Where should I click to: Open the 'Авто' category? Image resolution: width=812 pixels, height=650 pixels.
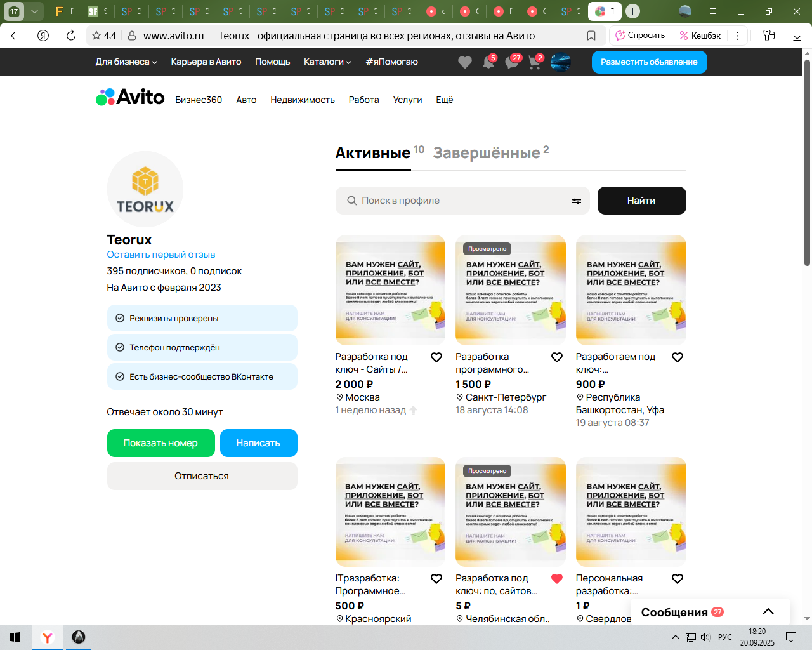click(246, 100)
